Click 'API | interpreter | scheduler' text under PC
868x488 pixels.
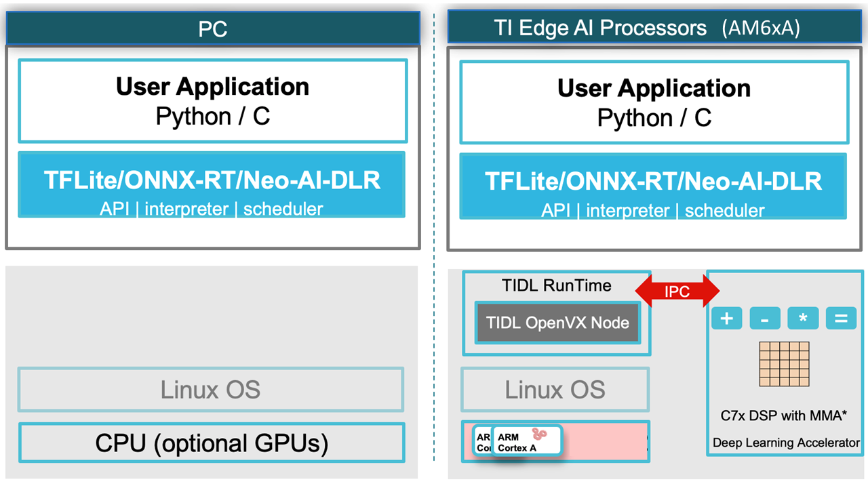tap(212, 209)
